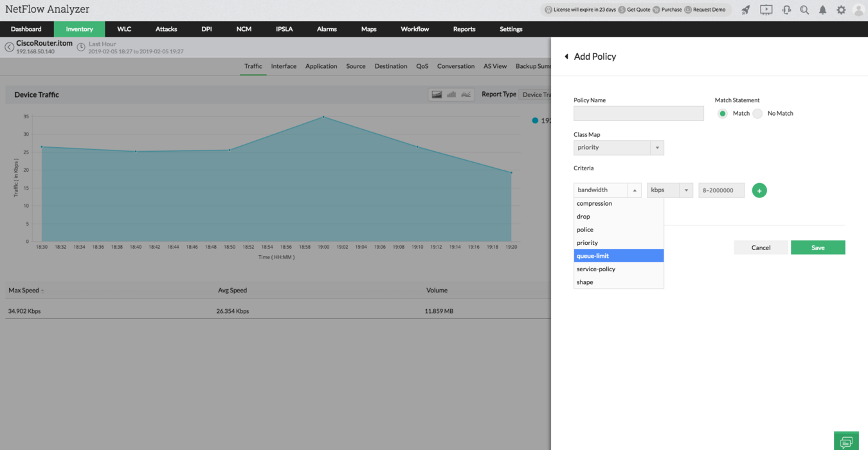
Task: Click the support headset icon
Action: pos(786,9)
